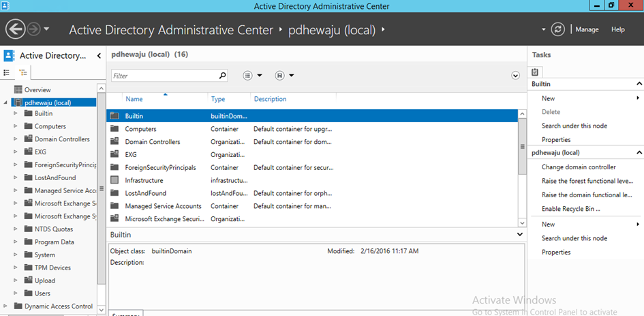Select Infrastructure object icon in the list

(x=114, y=180)
